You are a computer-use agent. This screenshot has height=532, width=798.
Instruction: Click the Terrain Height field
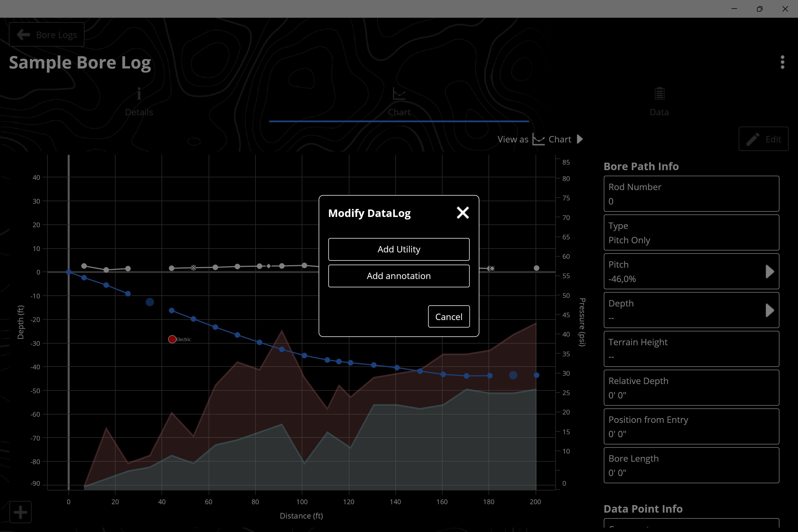691,349
